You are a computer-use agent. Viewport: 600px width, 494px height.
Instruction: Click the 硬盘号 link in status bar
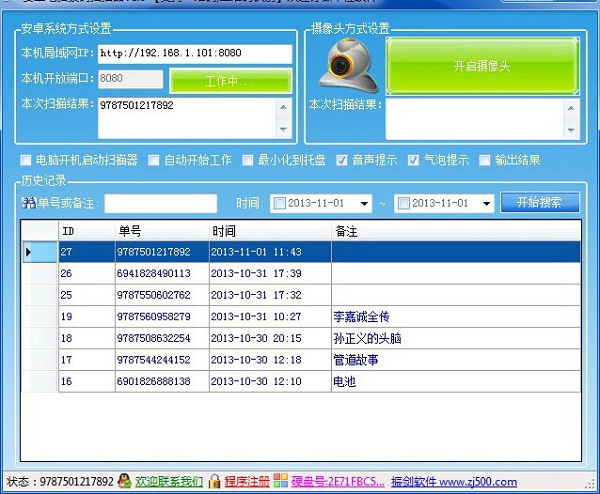338,481
